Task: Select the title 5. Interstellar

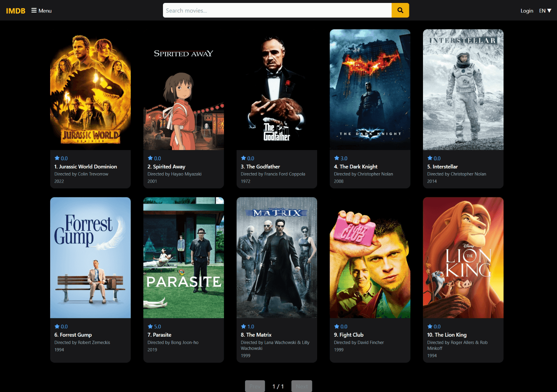Action: click(442, 167)
